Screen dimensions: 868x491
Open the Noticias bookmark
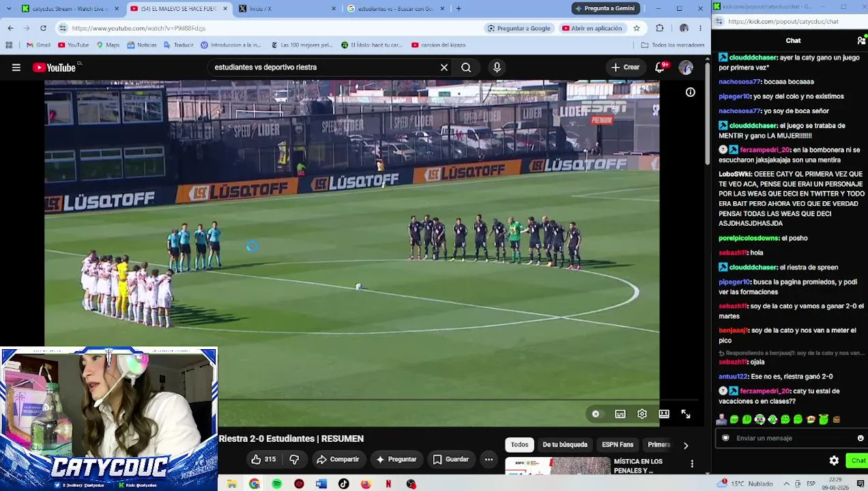click(x=141, y=45)
